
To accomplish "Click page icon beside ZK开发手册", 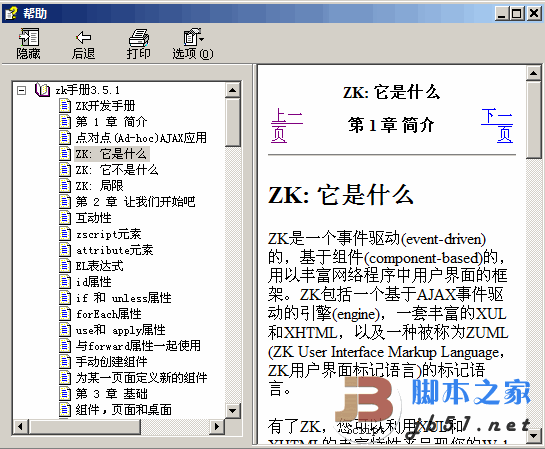I will tap(65, 106).
